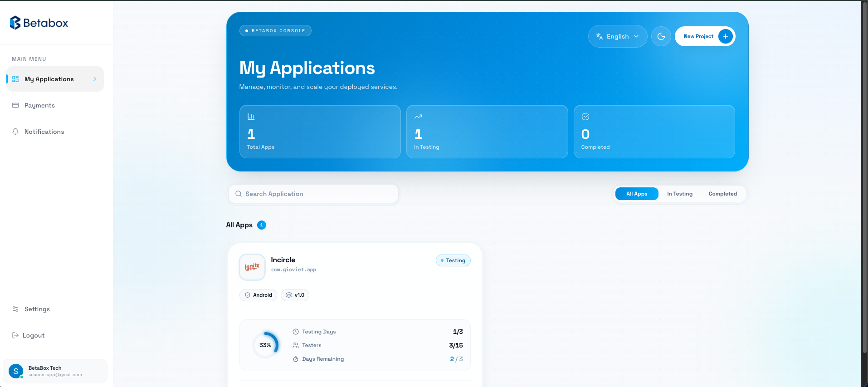Click the New Project button
Viewport: 868px width, 387px height.
coord(705,36)
